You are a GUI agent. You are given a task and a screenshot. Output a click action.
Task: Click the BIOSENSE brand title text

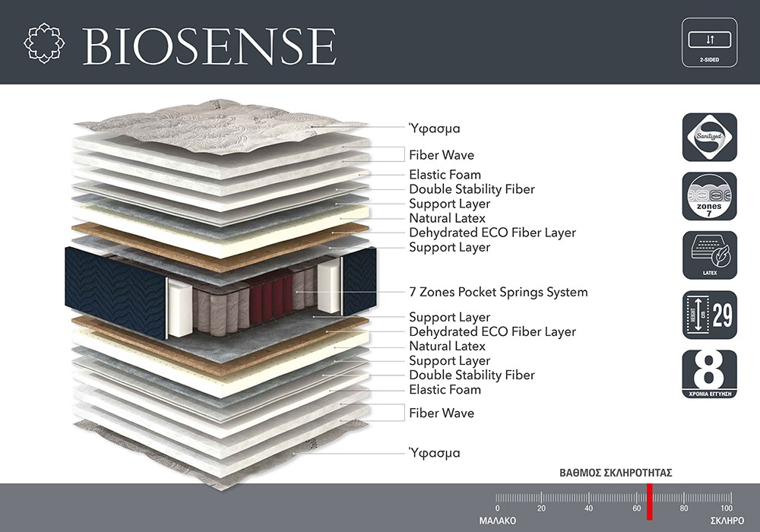tap(209, 46)
